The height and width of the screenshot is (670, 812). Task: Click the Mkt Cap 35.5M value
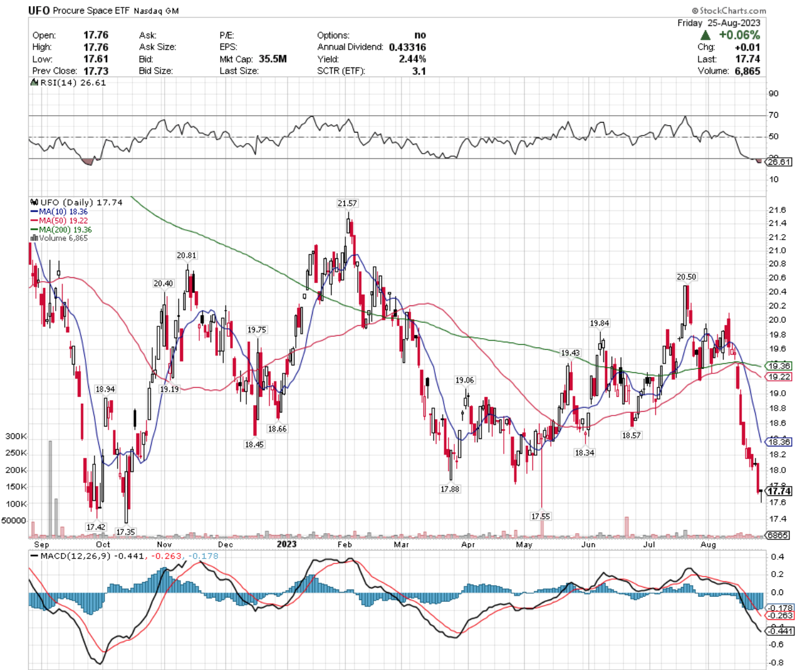(272, 59)
